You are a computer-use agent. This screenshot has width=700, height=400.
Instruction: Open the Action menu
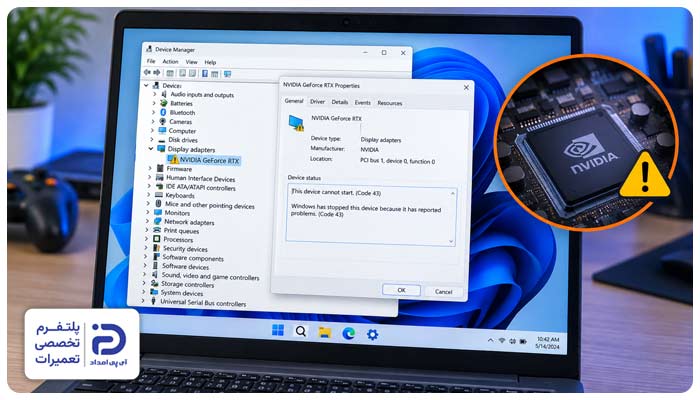170,62
